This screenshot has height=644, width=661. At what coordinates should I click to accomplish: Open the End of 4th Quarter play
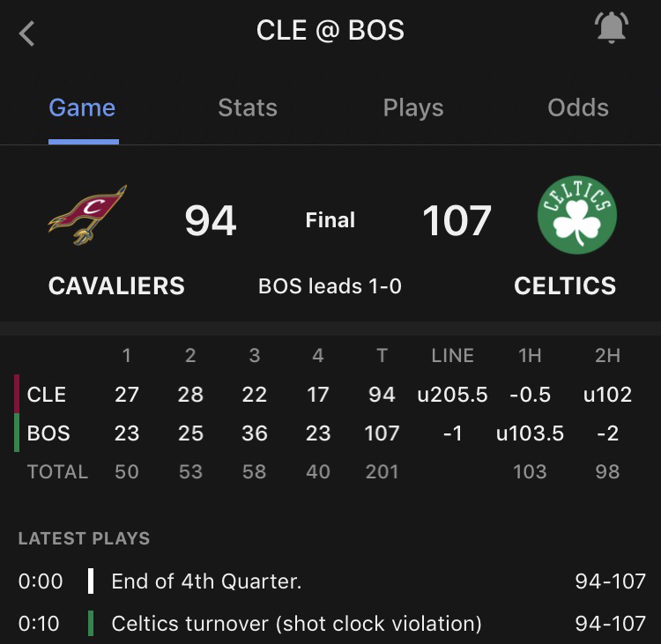pos(330,581)
